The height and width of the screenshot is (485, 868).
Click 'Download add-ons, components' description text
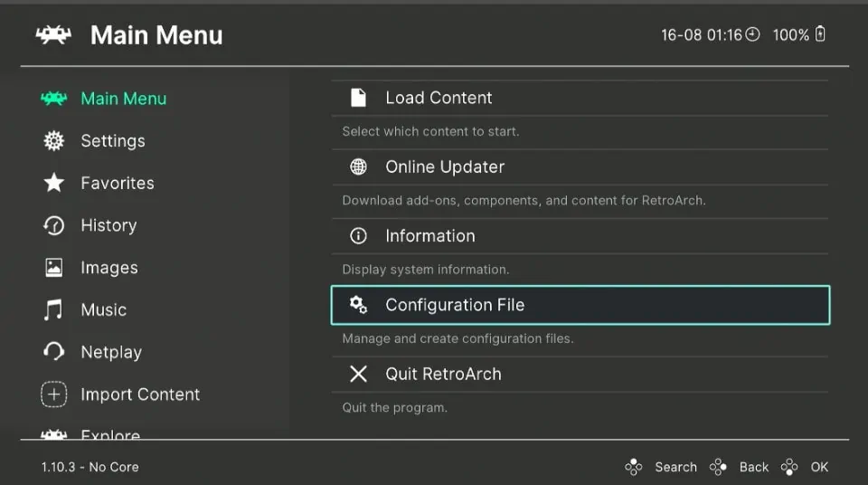click(x=524, y=200)
